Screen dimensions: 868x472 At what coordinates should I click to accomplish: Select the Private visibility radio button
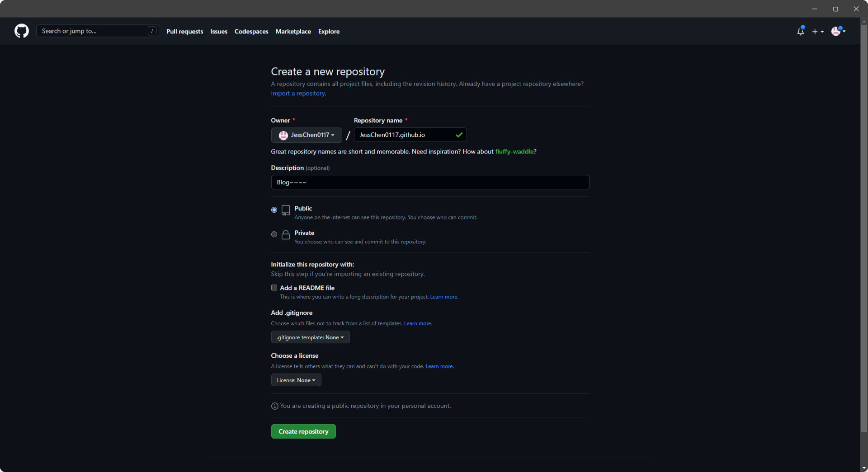[274, 234]
